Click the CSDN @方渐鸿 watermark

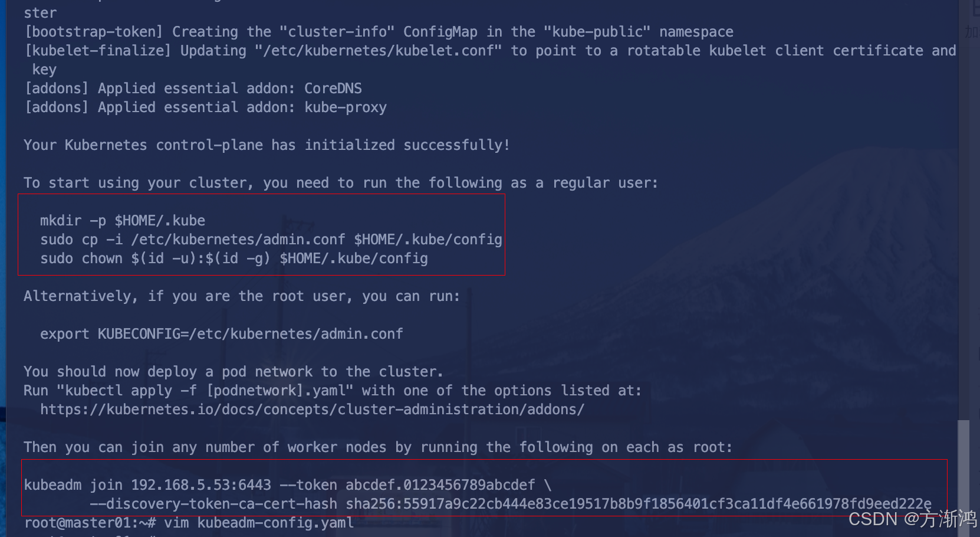(913, 519)
